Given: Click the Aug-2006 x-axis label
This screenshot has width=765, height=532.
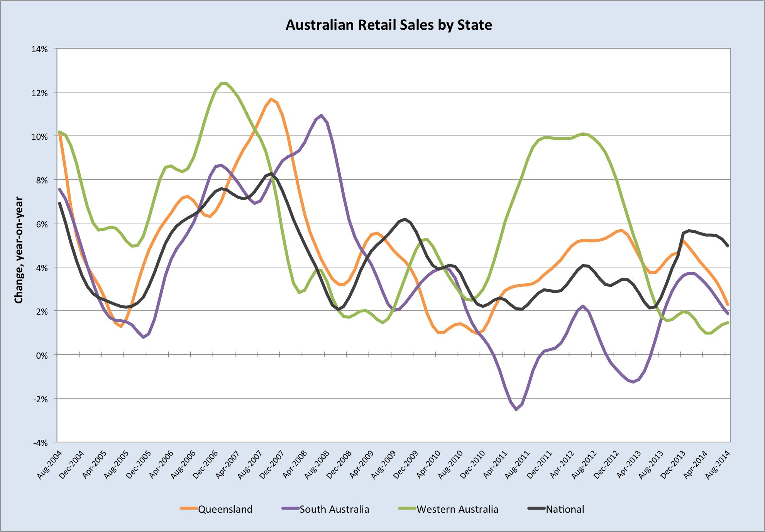Looking at the screenshot, I should click(184, 464).
